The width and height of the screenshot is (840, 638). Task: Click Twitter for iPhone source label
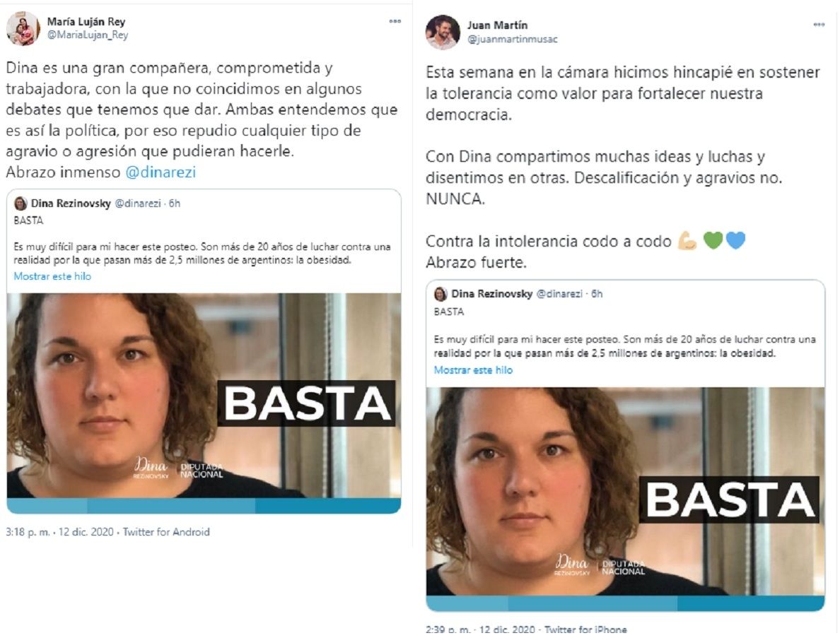coord(585,630)
